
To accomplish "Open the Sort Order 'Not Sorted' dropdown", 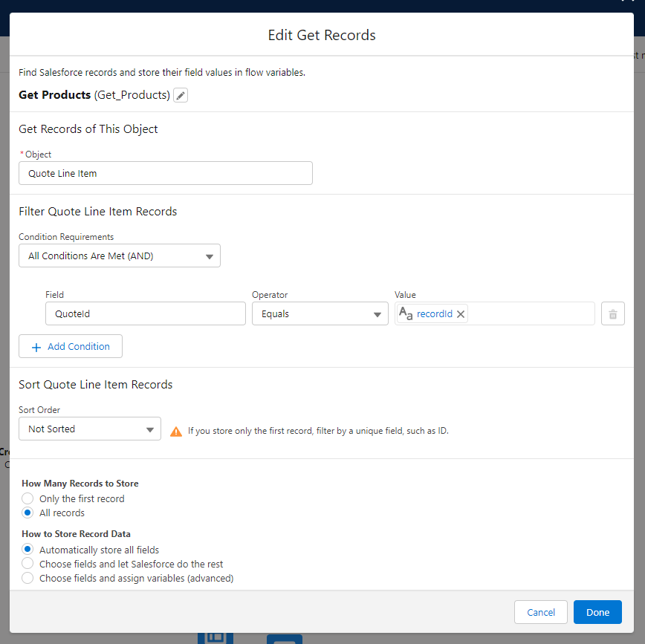I will click(90, 429).
